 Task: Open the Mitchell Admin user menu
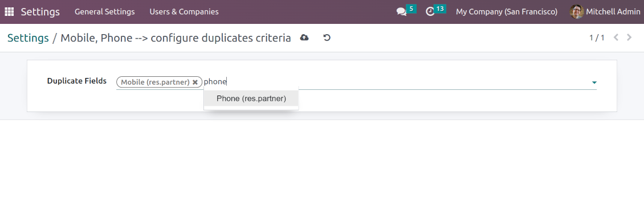click(605, 11)
